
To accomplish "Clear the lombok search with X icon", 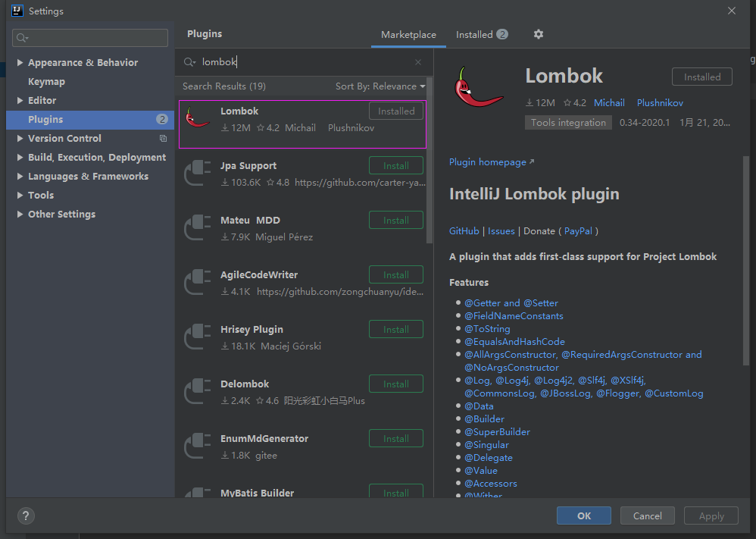I will (x=418, y=62).
